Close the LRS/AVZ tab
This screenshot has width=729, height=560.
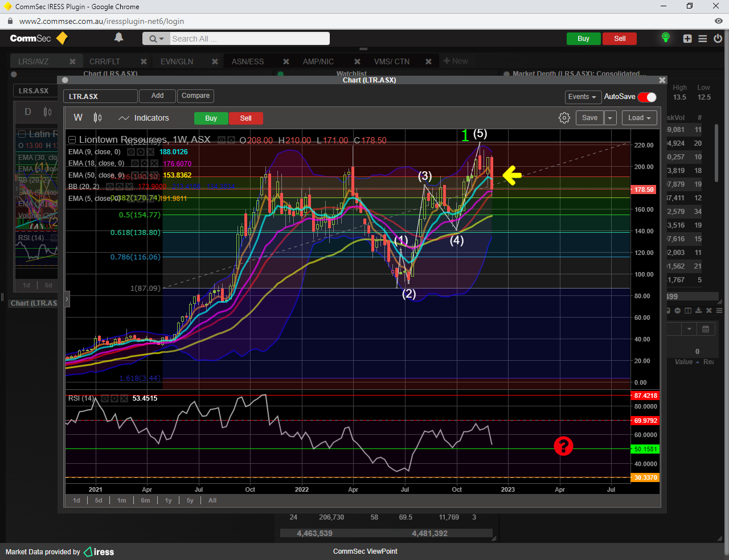[72, 61]
